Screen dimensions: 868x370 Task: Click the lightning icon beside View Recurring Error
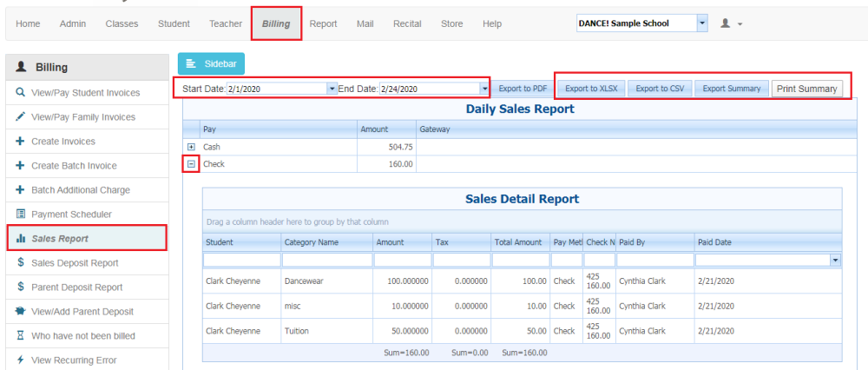(x=21, y=360)
